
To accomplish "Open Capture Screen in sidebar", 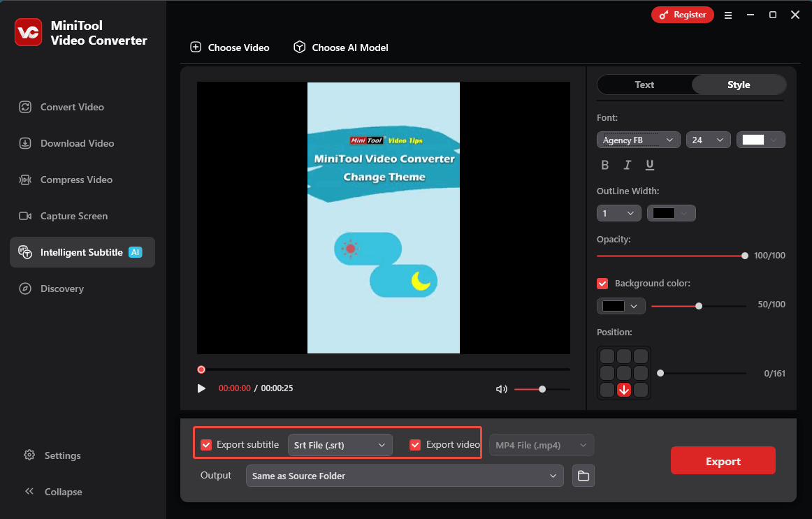I will coord(74,216).
